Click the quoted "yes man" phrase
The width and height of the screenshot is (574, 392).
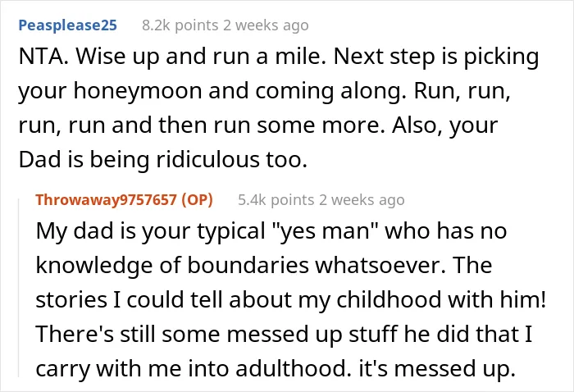pyautogui.click(x=325, y=232)
